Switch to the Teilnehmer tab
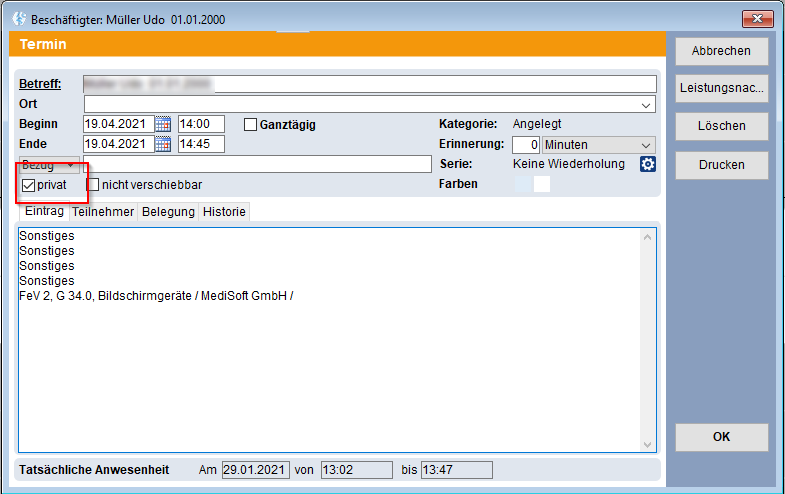This screenshot has width=785, height=494. point(104,212)
